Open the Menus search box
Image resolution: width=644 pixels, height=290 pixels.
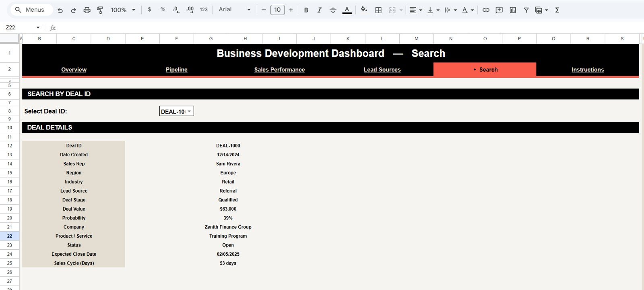31,10
